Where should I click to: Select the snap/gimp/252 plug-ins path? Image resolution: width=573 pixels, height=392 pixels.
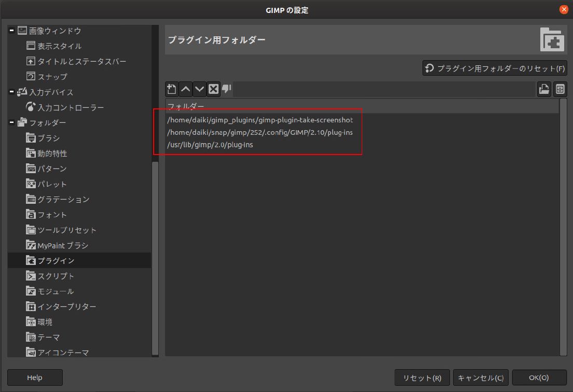click(x=260, y=132)
